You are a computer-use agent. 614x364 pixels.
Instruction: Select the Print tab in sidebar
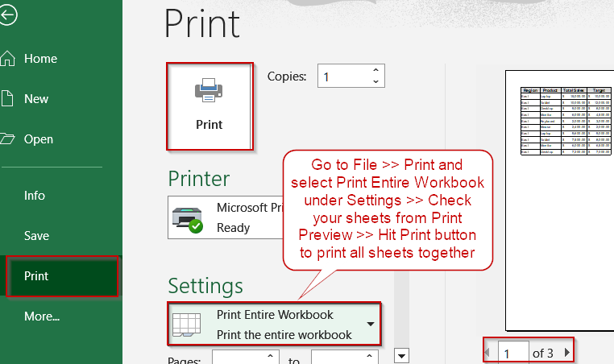[x=62, y=276]
